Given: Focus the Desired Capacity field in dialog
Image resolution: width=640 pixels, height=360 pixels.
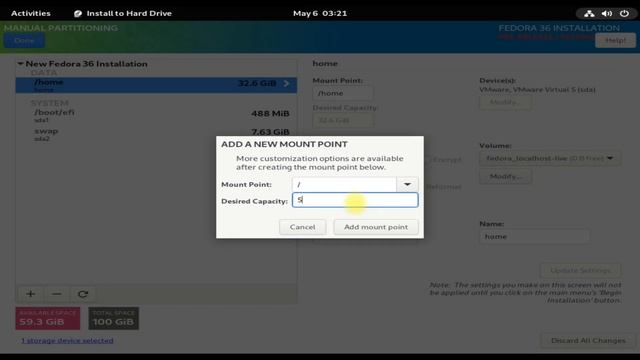Looking at the screenshot, I should pyautogui.click(x=355, y=200).
